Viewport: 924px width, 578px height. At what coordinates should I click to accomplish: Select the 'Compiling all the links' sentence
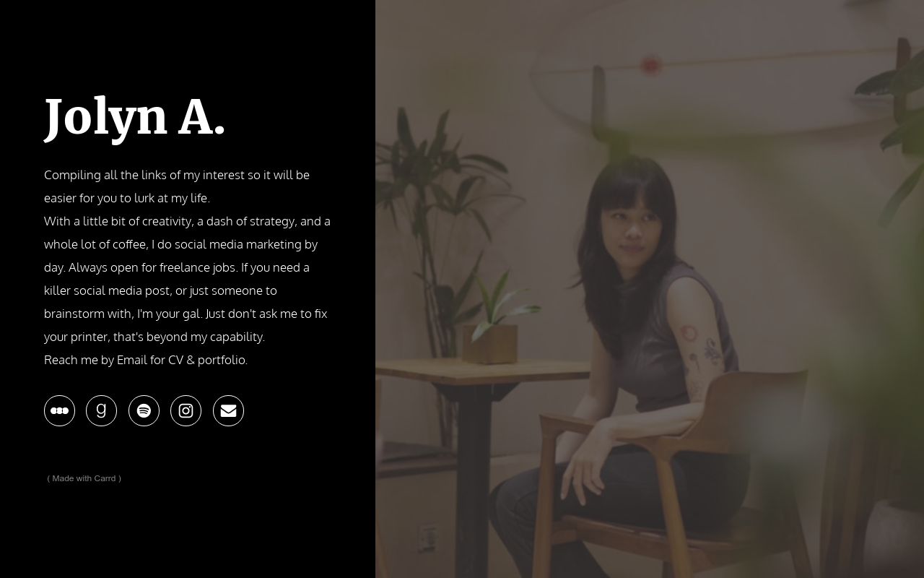tap(177, 186)
